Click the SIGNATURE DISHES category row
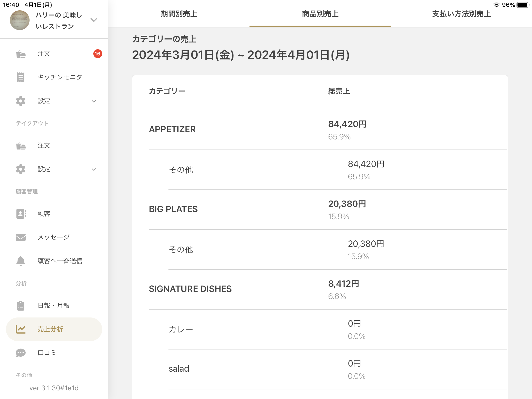The height and width of the screenshot is (399, 532). click(190, 289)
